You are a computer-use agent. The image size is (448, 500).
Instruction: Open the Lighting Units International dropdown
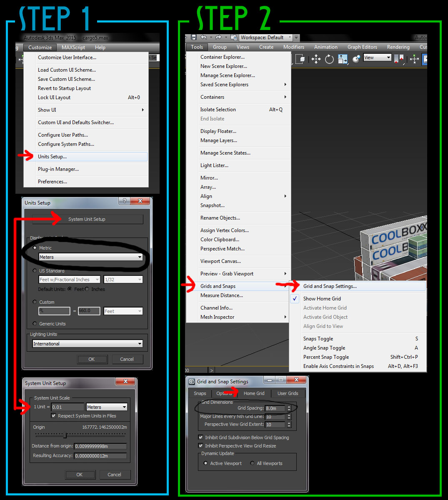tap(88, 344)
